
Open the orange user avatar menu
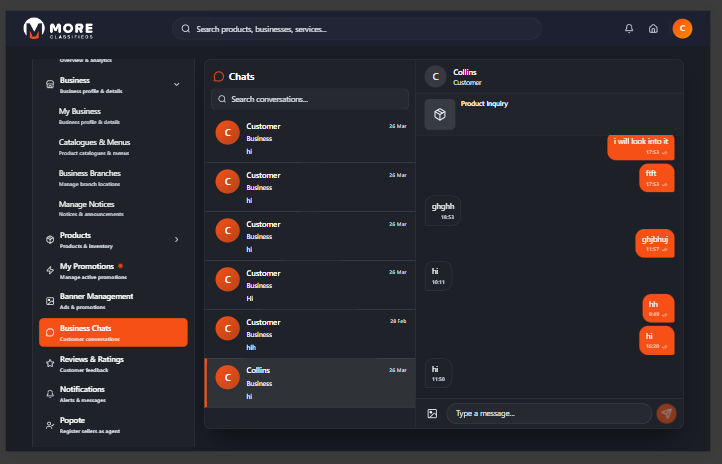click(x=682, y=29)
